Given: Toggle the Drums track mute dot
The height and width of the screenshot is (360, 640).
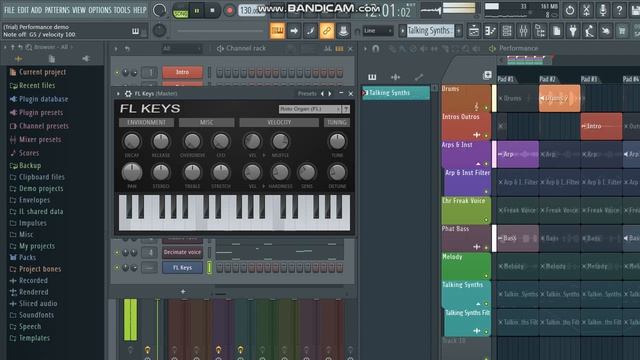Looking at the screenshot, I should (486, 108).
